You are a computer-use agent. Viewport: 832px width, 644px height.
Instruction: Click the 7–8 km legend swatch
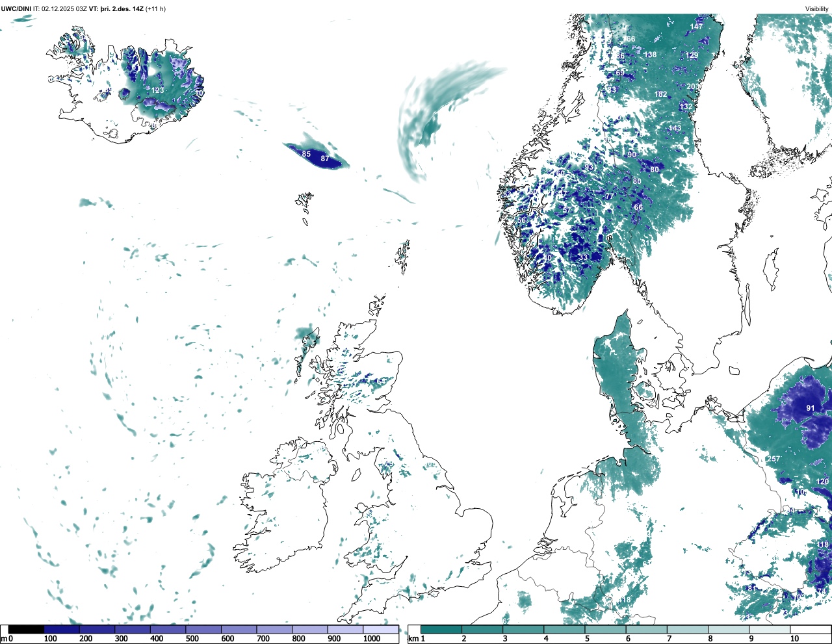click(688, 630)
